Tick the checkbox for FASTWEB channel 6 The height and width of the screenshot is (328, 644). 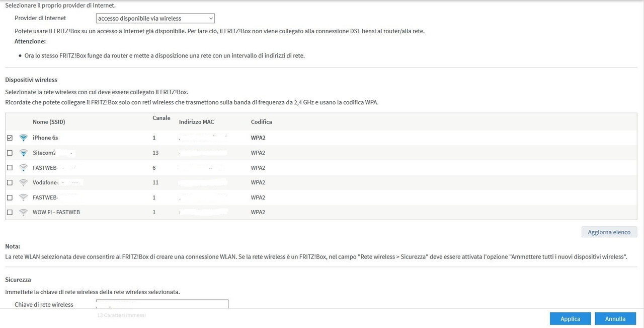click(10, 168)
